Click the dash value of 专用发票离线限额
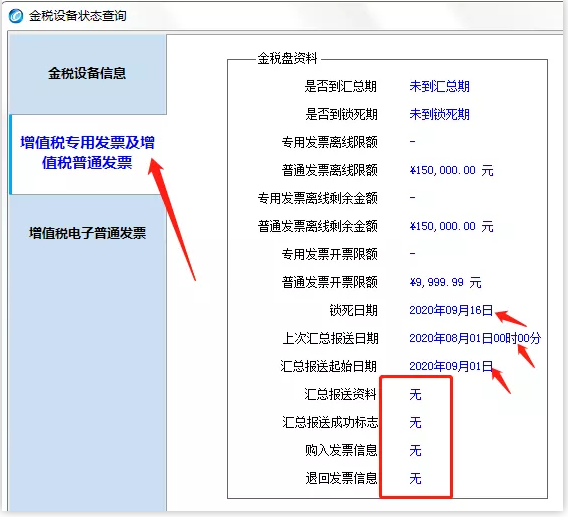Screen dimensions: 568x517 [x=412, y=142]
